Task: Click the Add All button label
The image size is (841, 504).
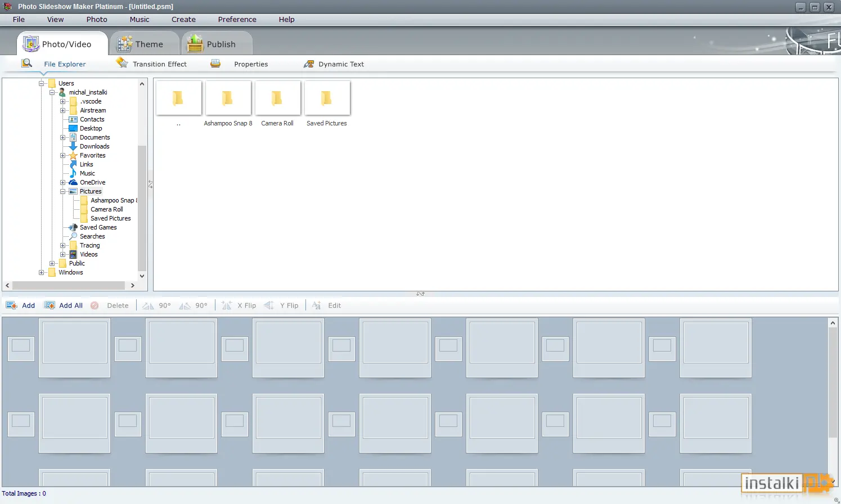Action: (71, 305)
